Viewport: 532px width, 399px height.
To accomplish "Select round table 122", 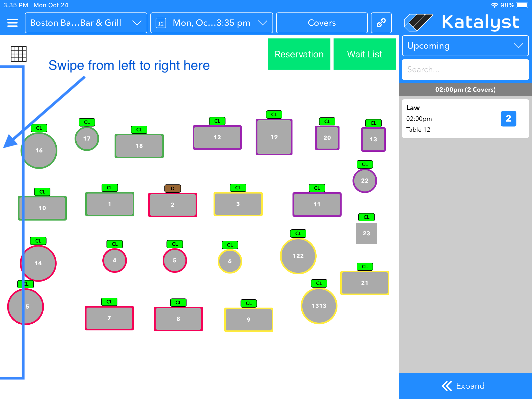I will 298,256.
